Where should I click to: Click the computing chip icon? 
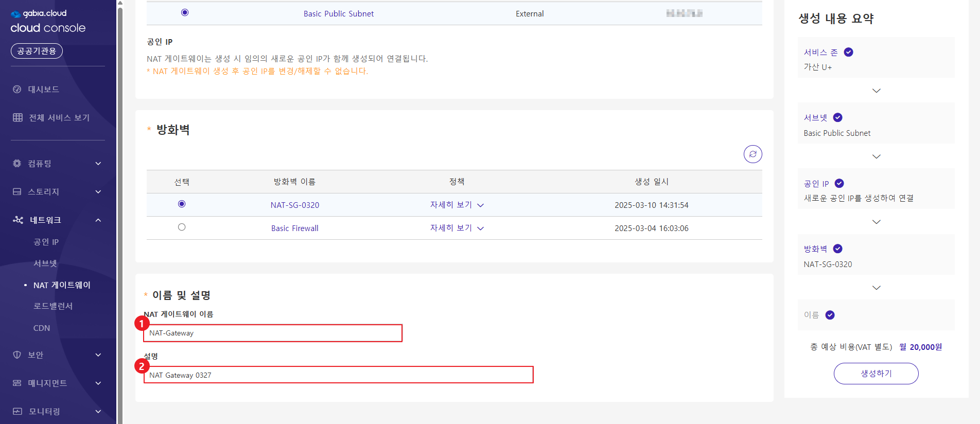click(x=17, y=163)
